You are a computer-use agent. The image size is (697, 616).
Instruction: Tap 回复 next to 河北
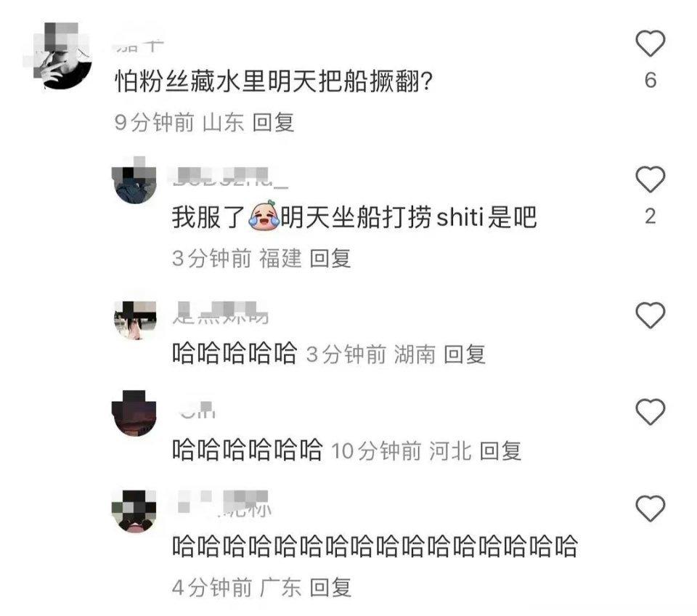[500, 451]
